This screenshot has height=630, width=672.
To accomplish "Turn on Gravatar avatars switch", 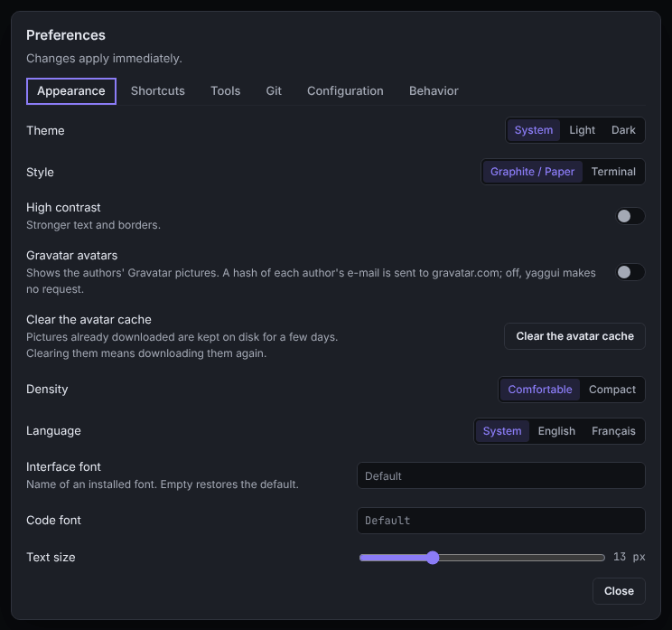I will tap(630, 272).
